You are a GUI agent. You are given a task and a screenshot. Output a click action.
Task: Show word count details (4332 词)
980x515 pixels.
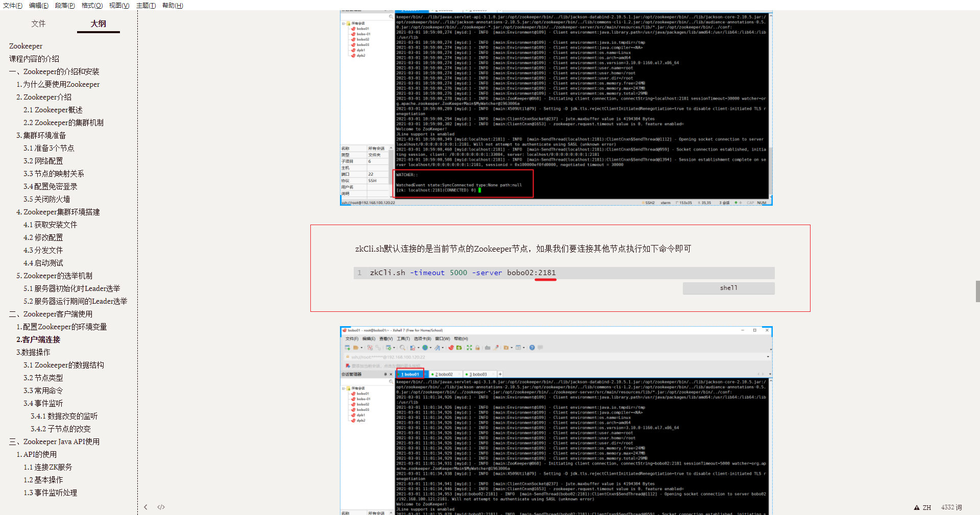(951, 507)
